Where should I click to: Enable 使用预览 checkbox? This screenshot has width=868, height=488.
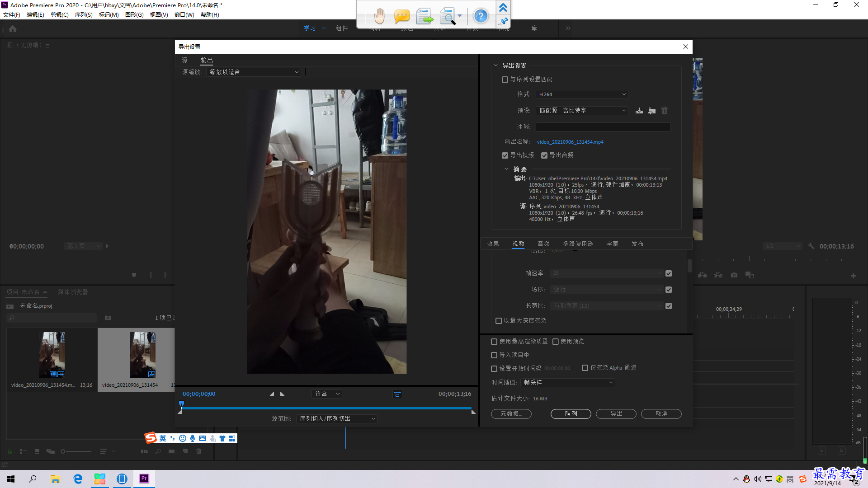pos(556,342)
